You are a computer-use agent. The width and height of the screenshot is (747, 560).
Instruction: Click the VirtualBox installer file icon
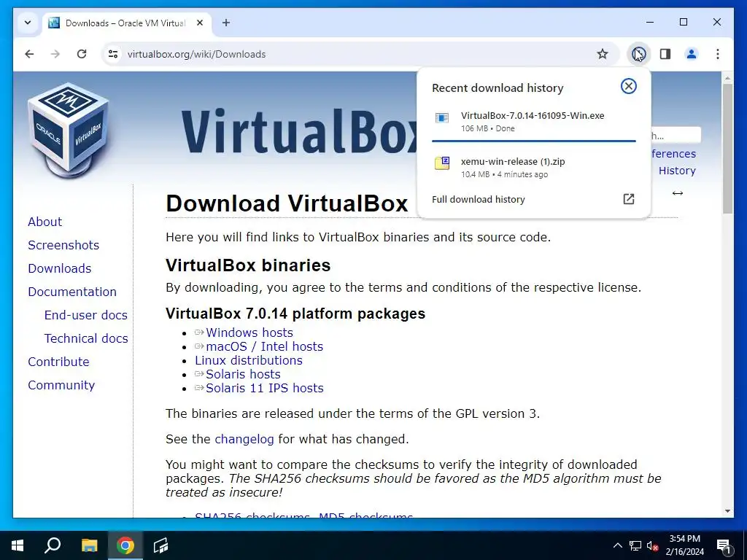coord(442,118)
